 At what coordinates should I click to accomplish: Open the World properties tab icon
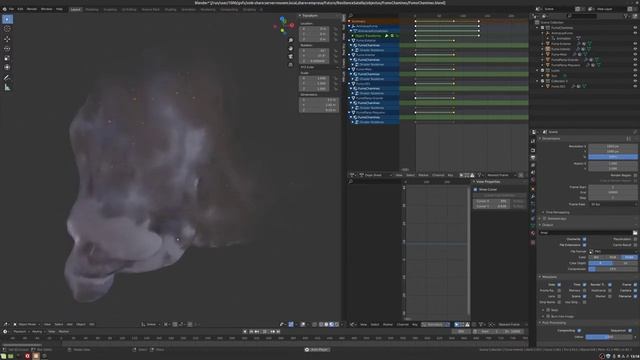pos(533,181)
